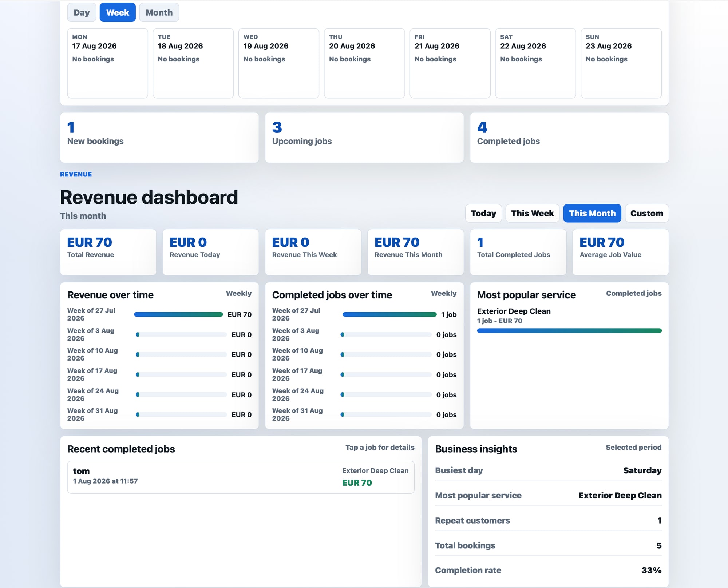Select This Month revenue period
This screenshot has height=588, width=728.
(592, 213)
